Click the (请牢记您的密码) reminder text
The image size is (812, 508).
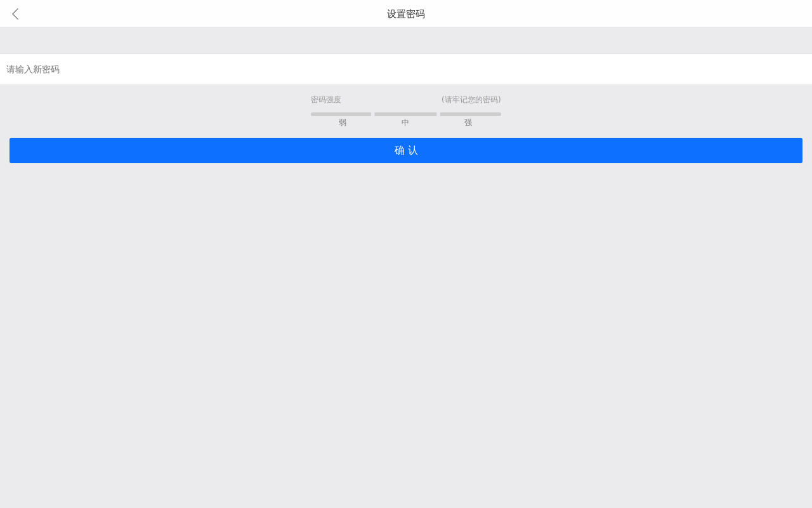(x=471, y=100)
